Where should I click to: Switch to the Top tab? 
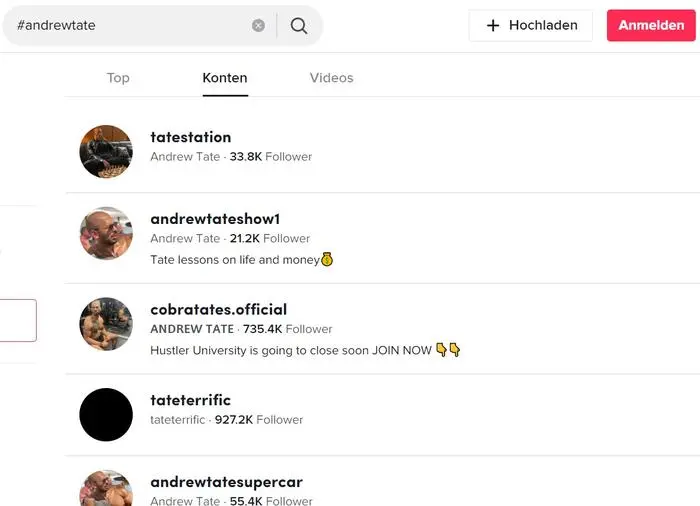118,78
